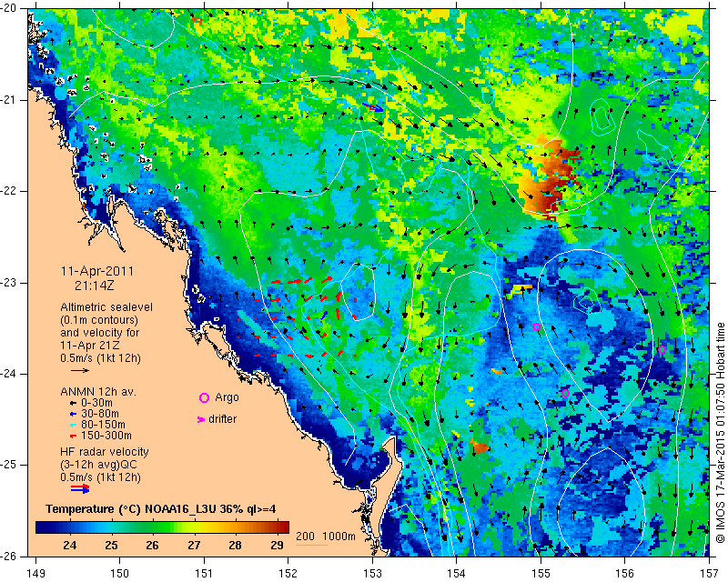The image size is (728, 582).
Task: Click the '1000m' isobath label
Action: [339, 536]
